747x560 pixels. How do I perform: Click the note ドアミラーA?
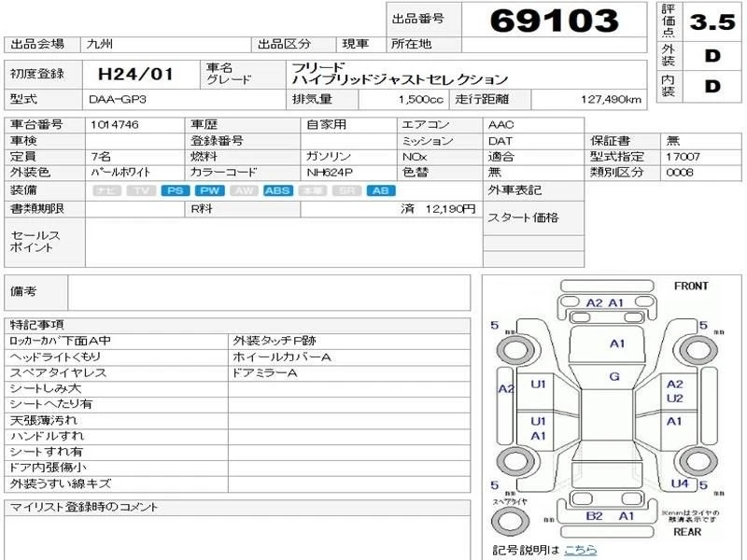[265, 372]
